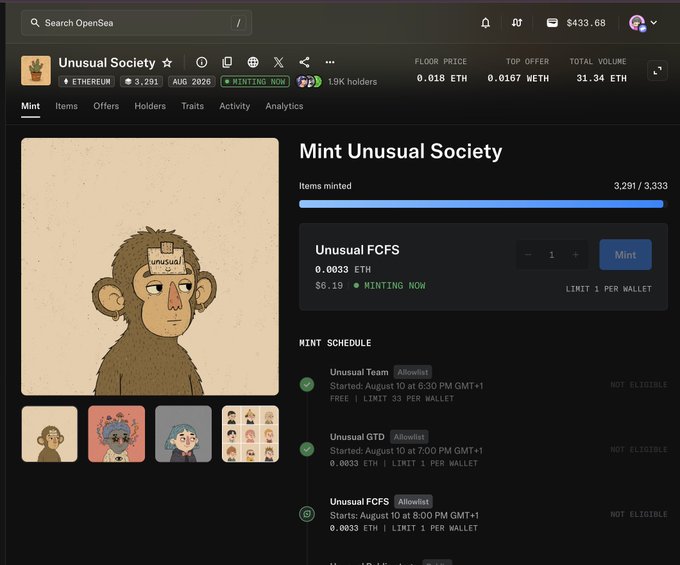Click the 3,291 / 3,333 minted count

point(641,186)
